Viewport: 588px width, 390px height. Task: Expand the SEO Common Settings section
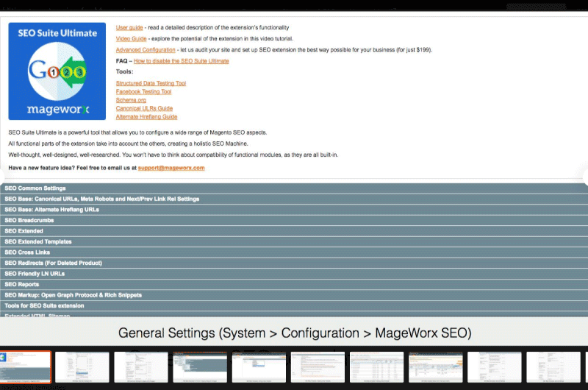click(294, 188)
